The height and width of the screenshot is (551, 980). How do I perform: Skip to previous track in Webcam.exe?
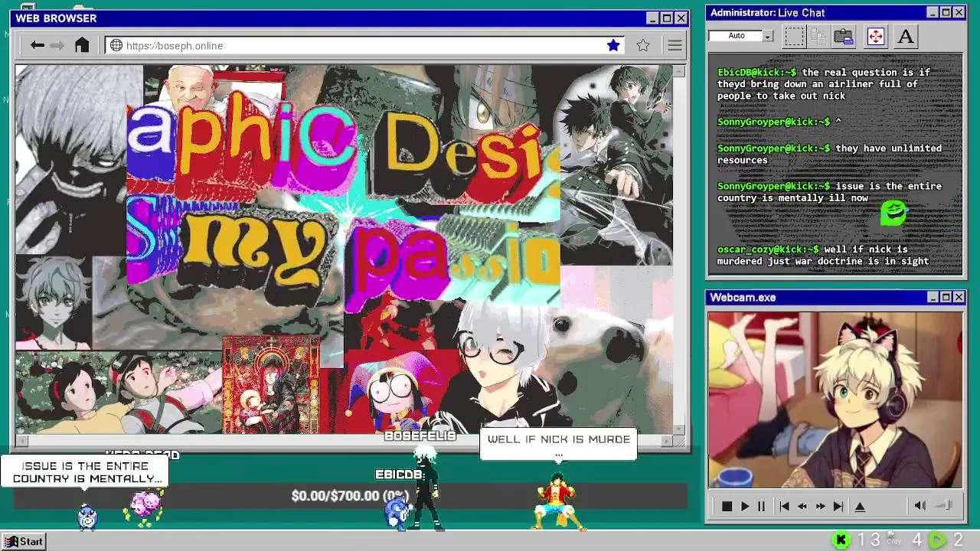(x=784, y=506)
